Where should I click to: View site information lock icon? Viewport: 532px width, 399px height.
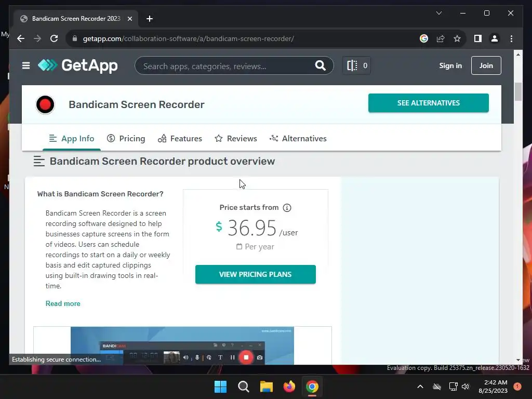(x=75, y=38)
